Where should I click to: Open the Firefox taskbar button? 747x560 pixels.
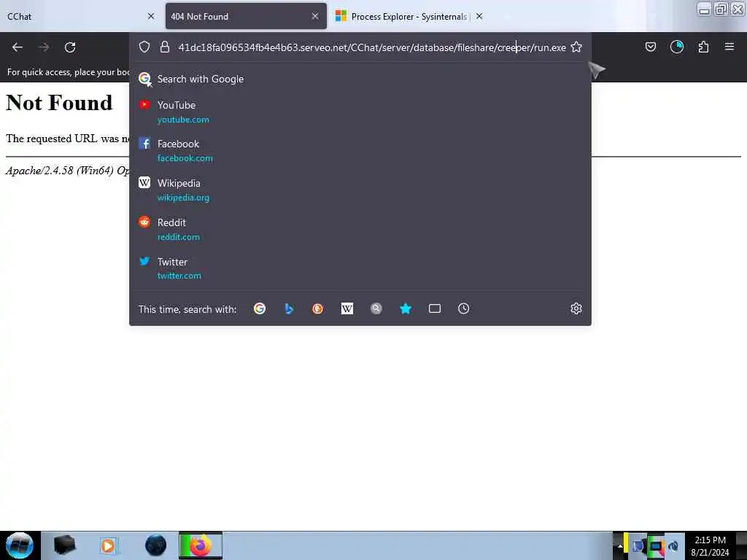coord(201,545)
